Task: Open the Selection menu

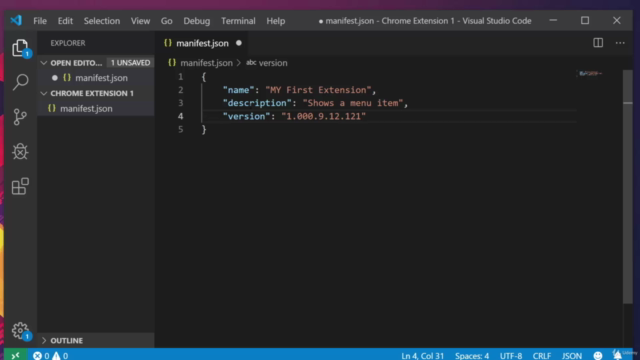Action: tap(102, 21)
